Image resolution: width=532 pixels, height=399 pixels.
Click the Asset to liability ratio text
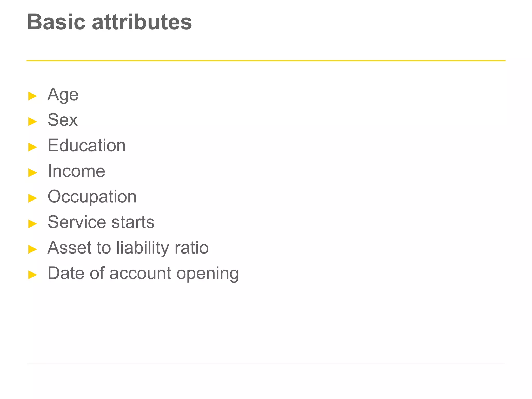[128, 248]
